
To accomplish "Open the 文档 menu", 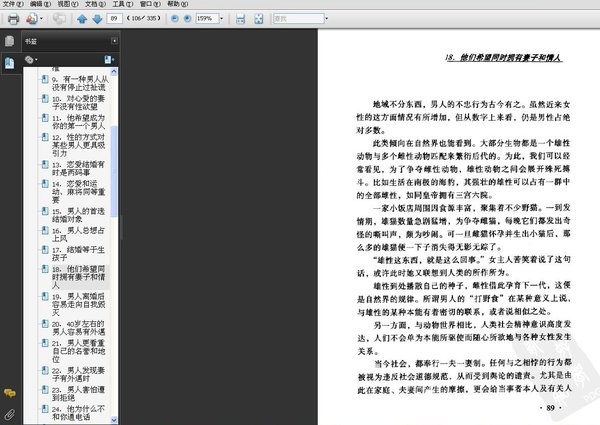I will click(95, 4).
